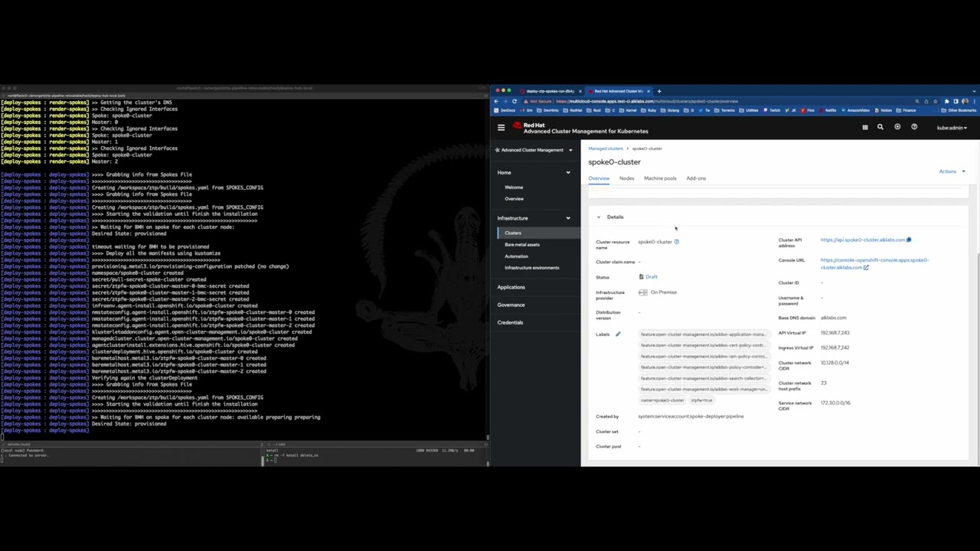Viewport: 980px width, 551px height.
Task: Collapse the Infrastructure navigation group
Action: (x=567, y=218)
